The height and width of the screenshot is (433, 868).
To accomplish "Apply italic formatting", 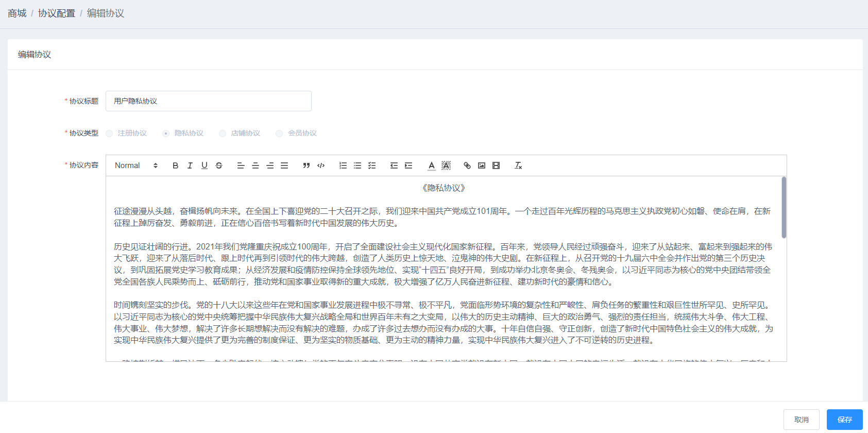I will point(190,165).
